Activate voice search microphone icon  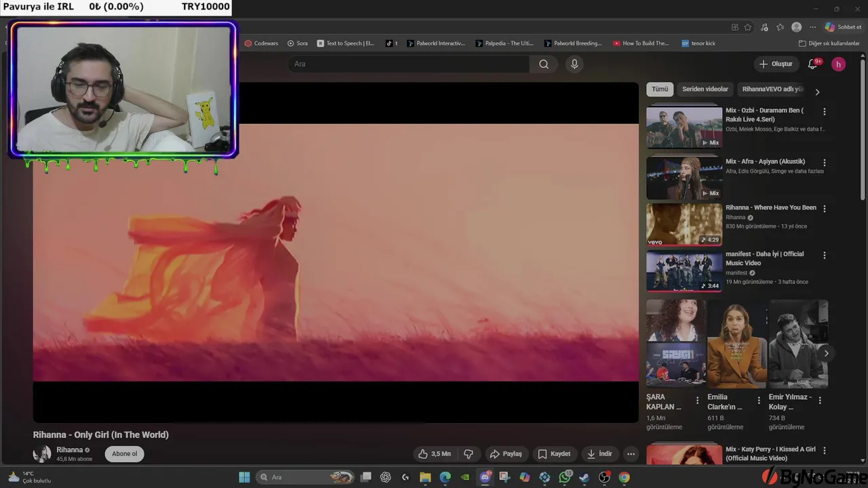coord(574,64)
